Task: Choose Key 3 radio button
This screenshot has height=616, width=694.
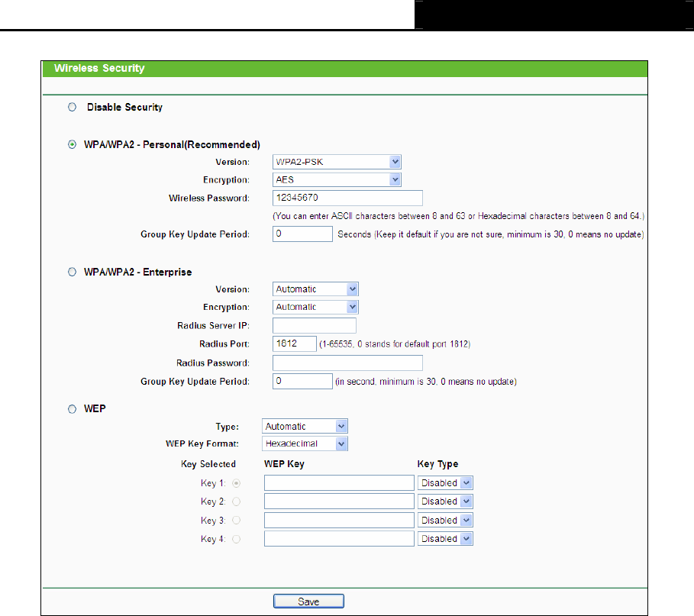Action: (237, 521)
